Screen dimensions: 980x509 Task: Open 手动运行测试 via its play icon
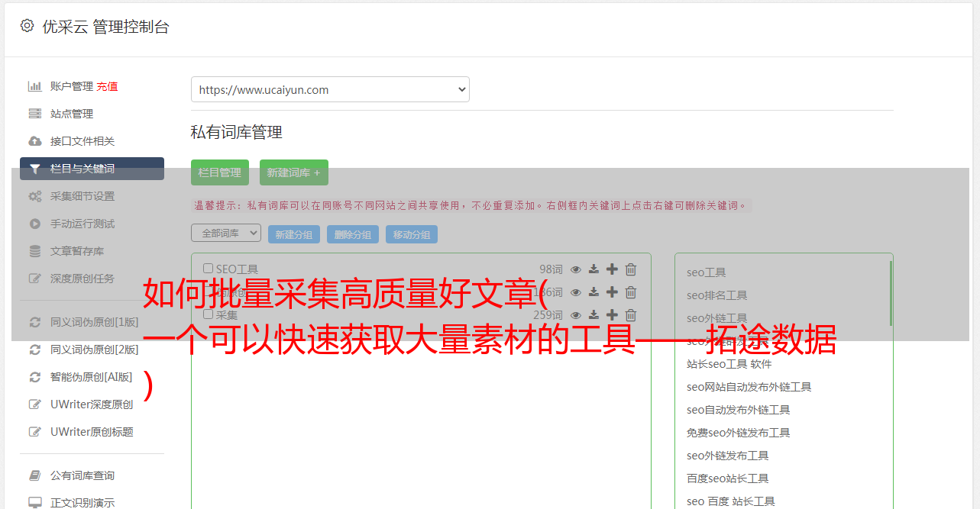click(x=35, y=224)
